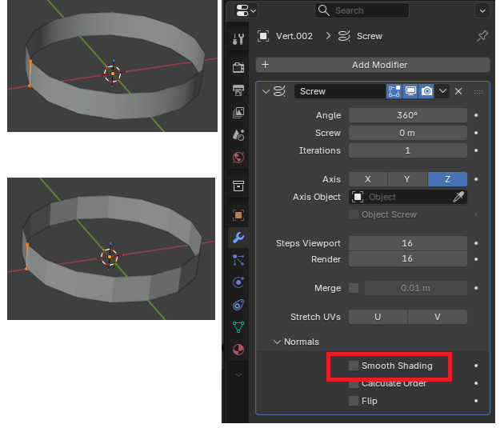Open the World properties tab

238,158
